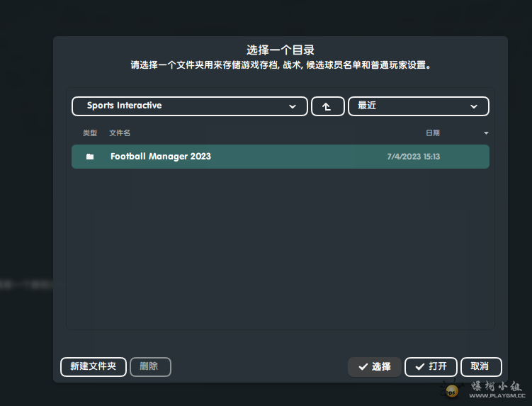
Task: Sort files by 日期 column arrow
Action: (486, 133)
